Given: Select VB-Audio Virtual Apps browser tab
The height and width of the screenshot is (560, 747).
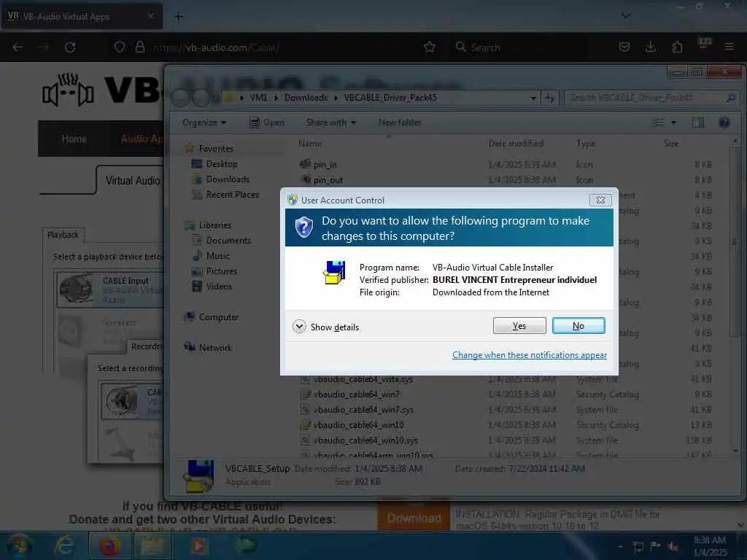Looking at the screenshot, I should [x=81, y=16].
